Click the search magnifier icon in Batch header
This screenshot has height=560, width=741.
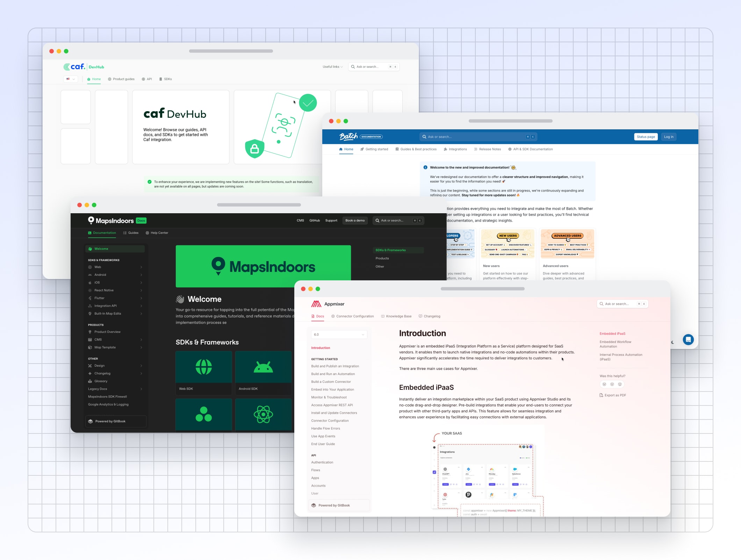424,137
